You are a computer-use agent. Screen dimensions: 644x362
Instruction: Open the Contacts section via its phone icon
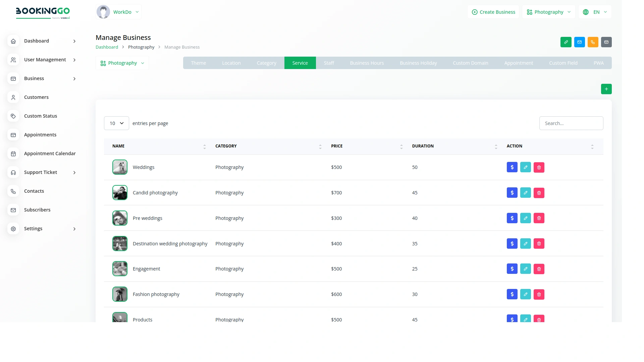coord(13,191)
